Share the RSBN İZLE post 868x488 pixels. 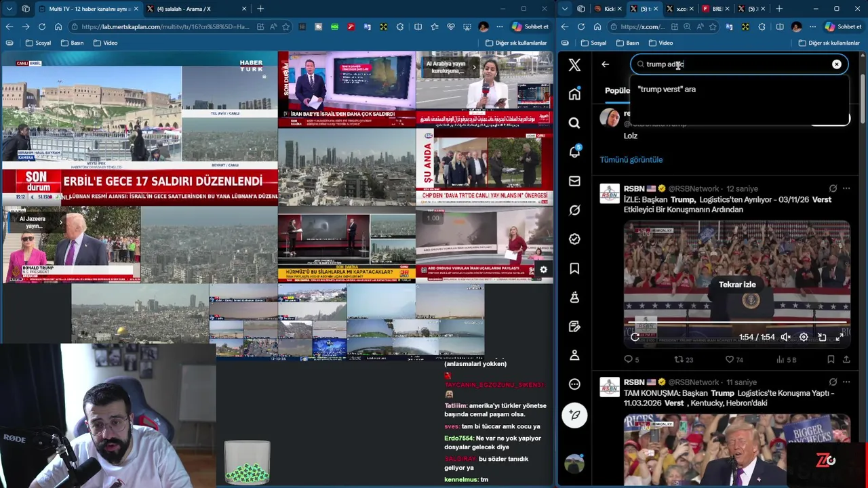pyautogui.click(x=846, y=359)
